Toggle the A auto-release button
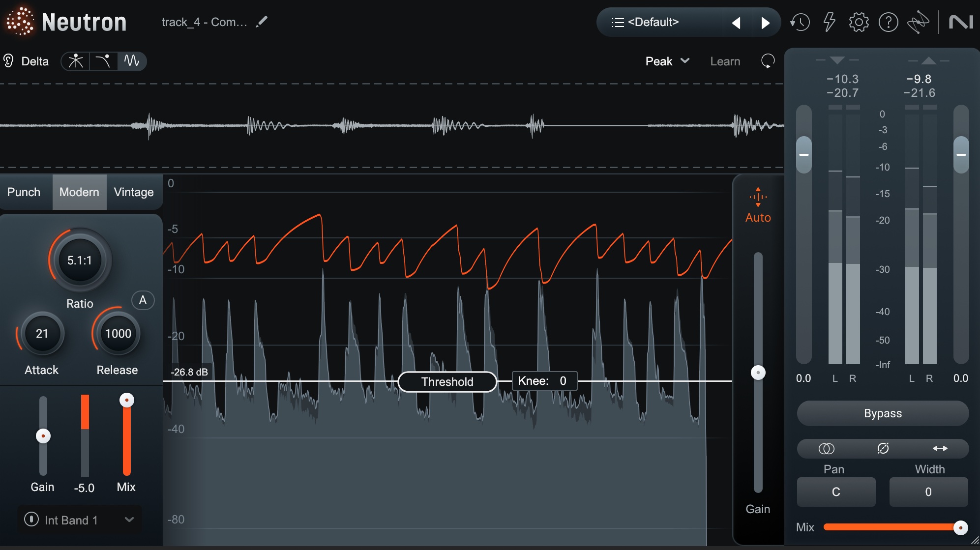 [143, 300]
